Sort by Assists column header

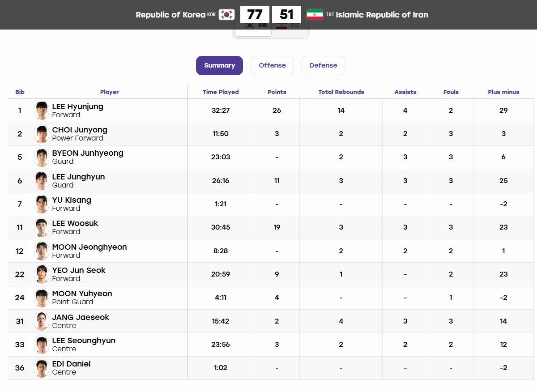coord(405,92)
